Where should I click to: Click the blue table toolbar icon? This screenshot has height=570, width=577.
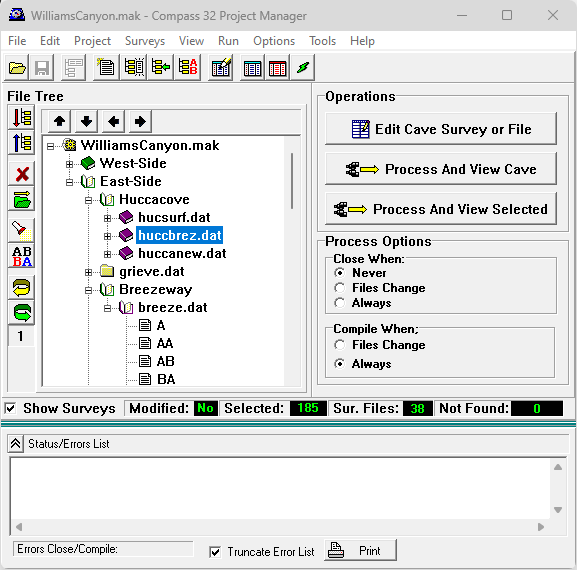[252, 67]
